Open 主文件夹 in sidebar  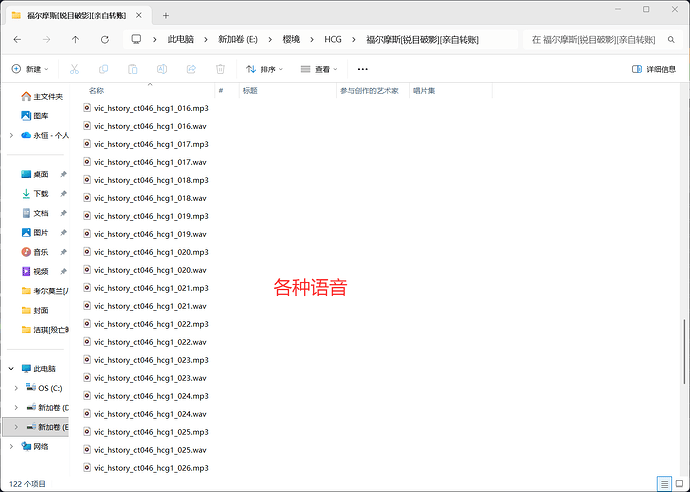click(42, 96)
